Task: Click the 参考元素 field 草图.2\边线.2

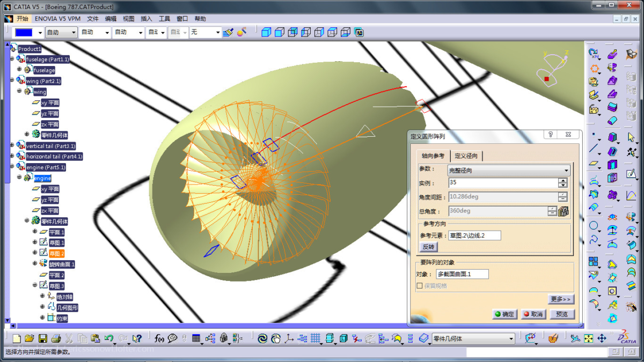Action: point(474,235)
